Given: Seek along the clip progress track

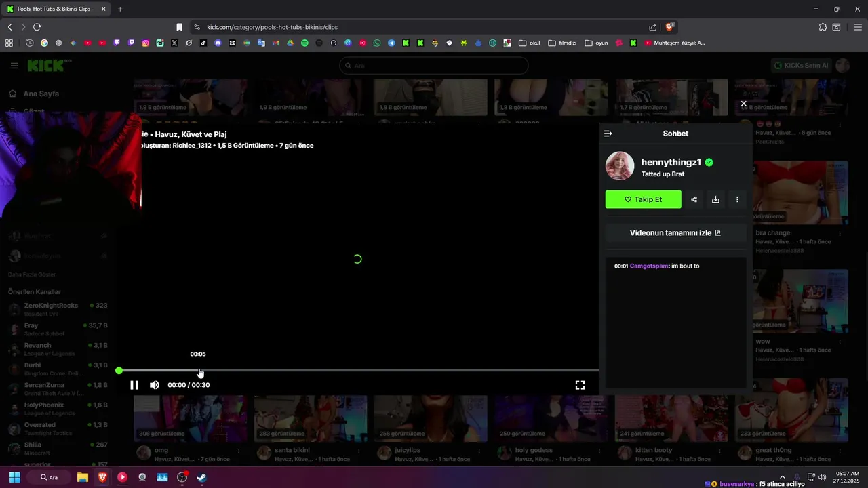Looking at the screenshot, I should point(359,371).
